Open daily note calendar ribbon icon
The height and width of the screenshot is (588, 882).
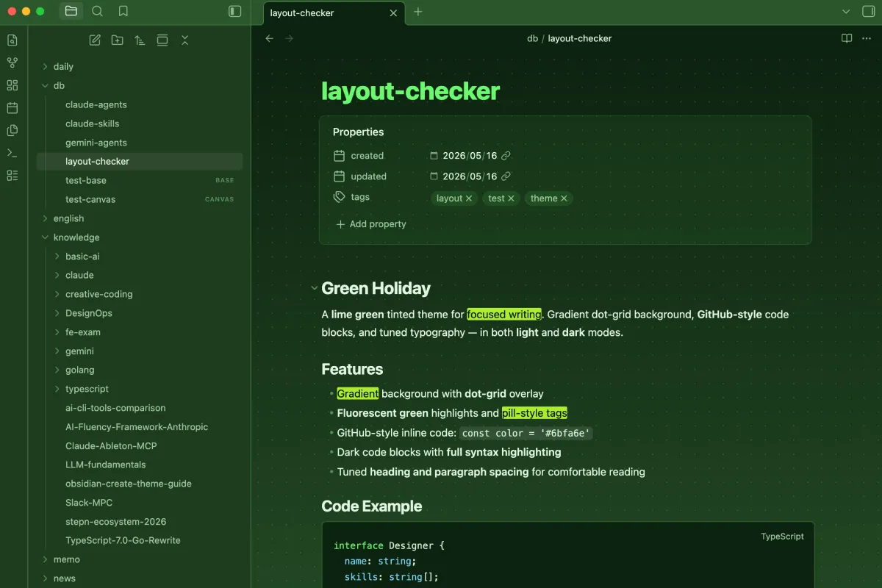coord(12,107)
